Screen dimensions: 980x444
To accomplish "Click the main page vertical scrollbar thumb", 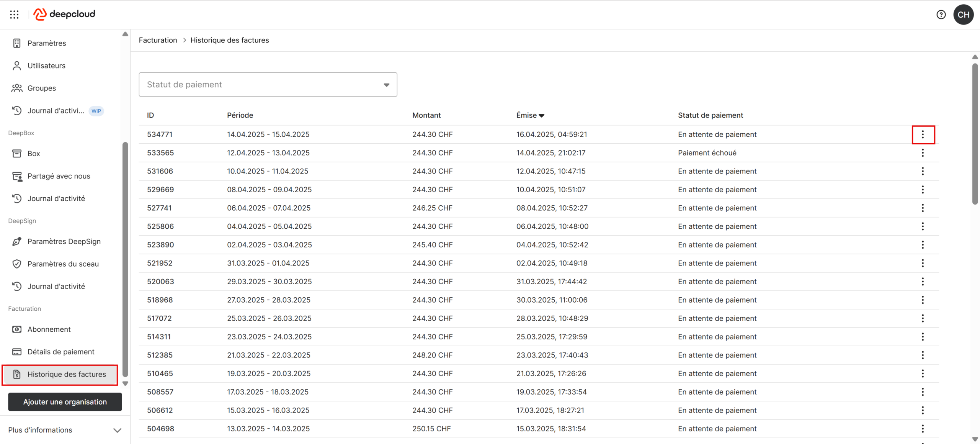I will click(975, 134).
